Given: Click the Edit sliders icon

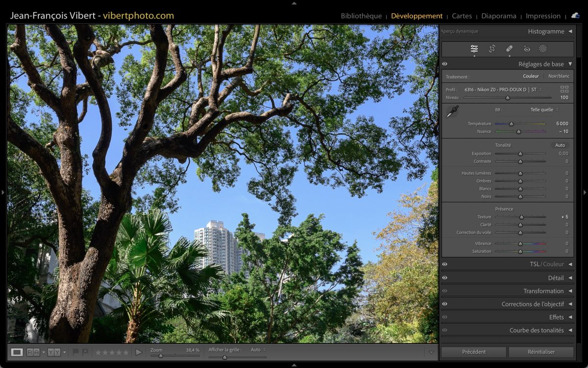Looking at the screenshot, I should (474, 49).
